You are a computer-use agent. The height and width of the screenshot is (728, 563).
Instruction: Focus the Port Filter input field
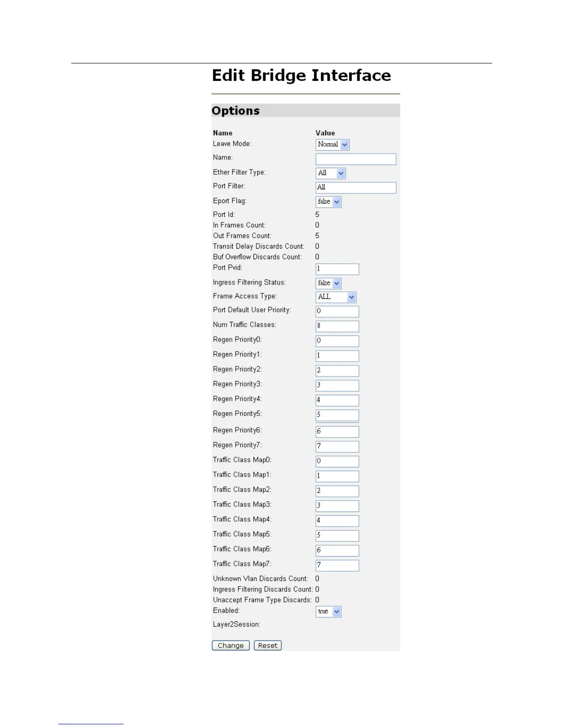(356, 188)
